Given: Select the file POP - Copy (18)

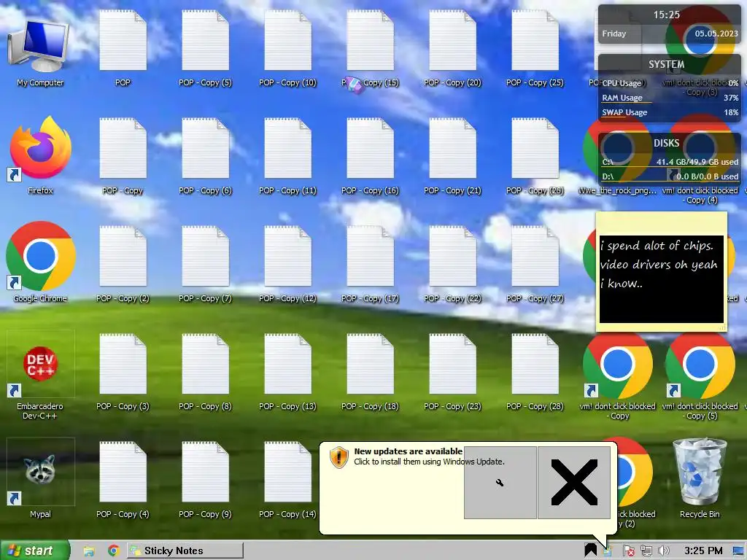Looking at the screenshot, I should pos(370,373).
